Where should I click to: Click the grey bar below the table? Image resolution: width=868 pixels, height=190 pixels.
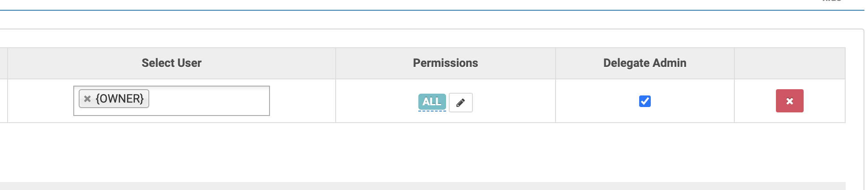pos(422,186)
